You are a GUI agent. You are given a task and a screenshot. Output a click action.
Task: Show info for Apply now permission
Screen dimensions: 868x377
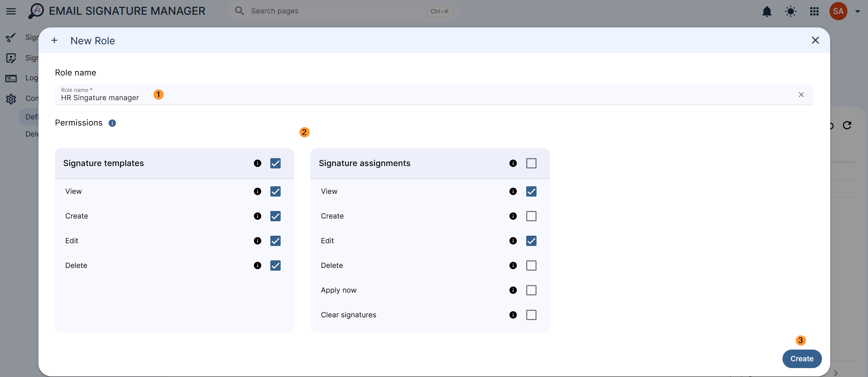[x=513, y=290]
